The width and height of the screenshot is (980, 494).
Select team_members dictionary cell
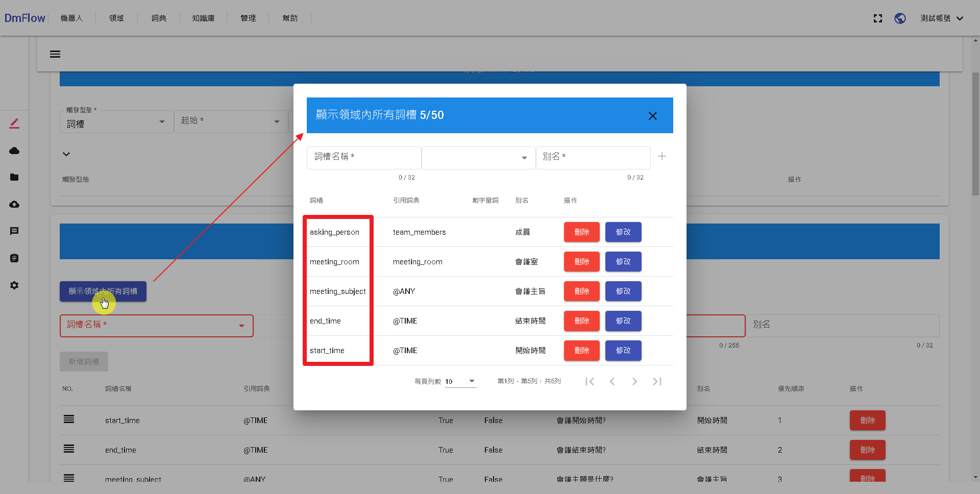tap(419, 232)
